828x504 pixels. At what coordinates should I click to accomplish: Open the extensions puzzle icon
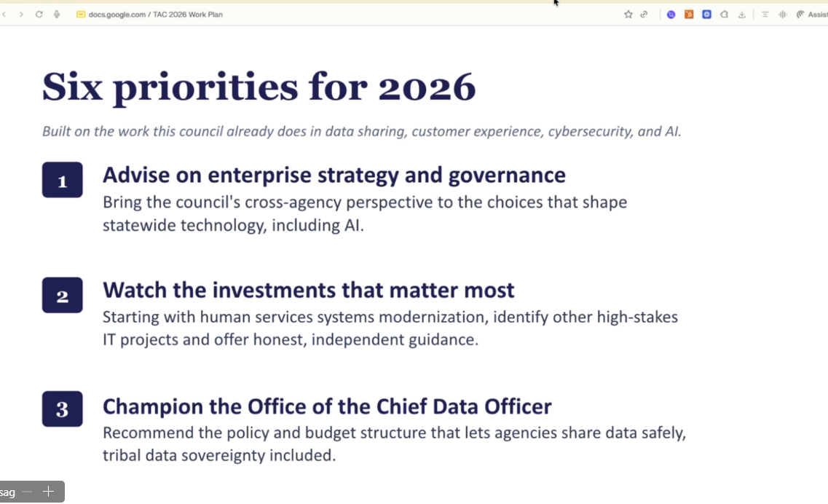pos(725,15)
